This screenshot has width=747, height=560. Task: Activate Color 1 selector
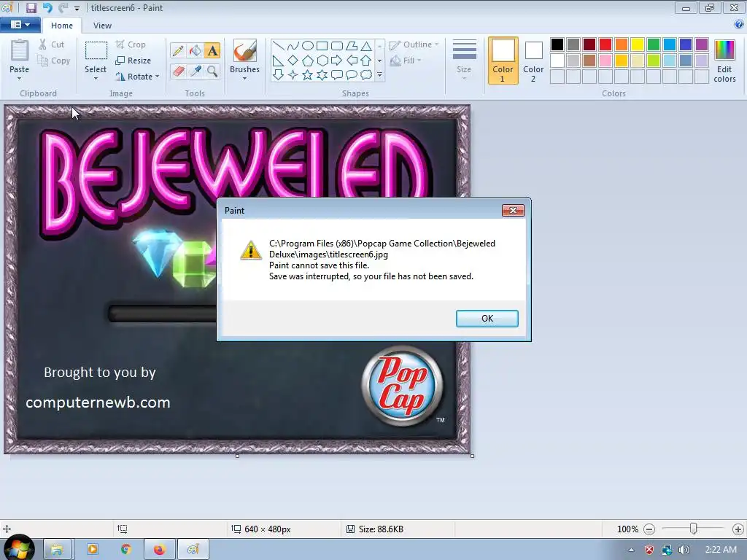[503, 61]
